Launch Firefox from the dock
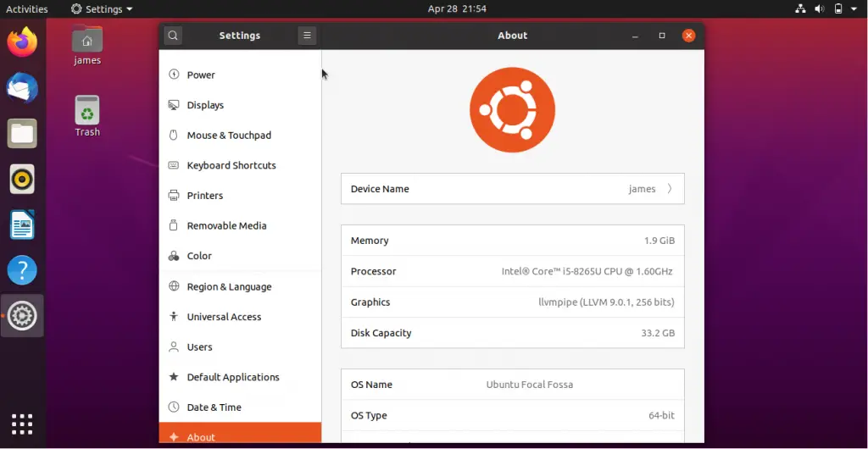868x449 pixels. pyautogui.click(x=22, y=42)
